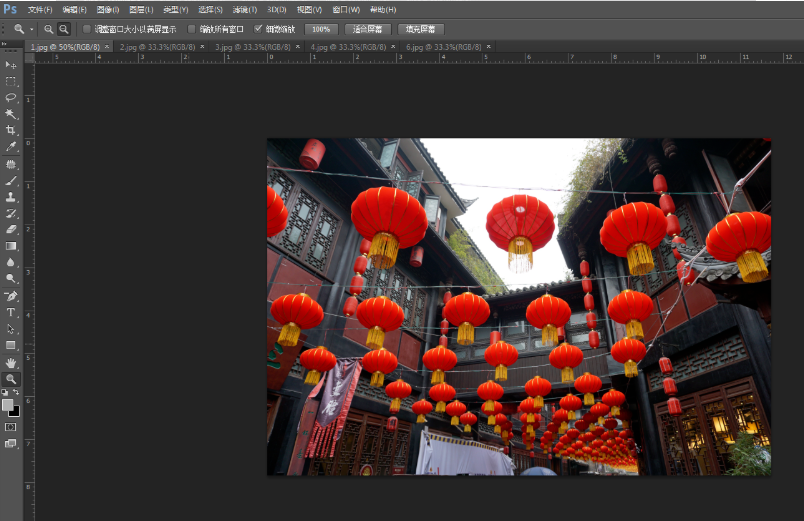Pick the Magic Wand tool

point(11,114)
